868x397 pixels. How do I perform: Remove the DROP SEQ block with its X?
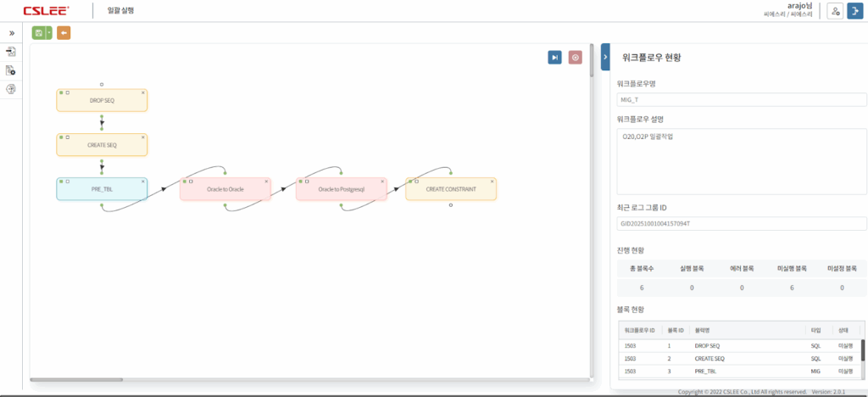[x=143, y=92]
